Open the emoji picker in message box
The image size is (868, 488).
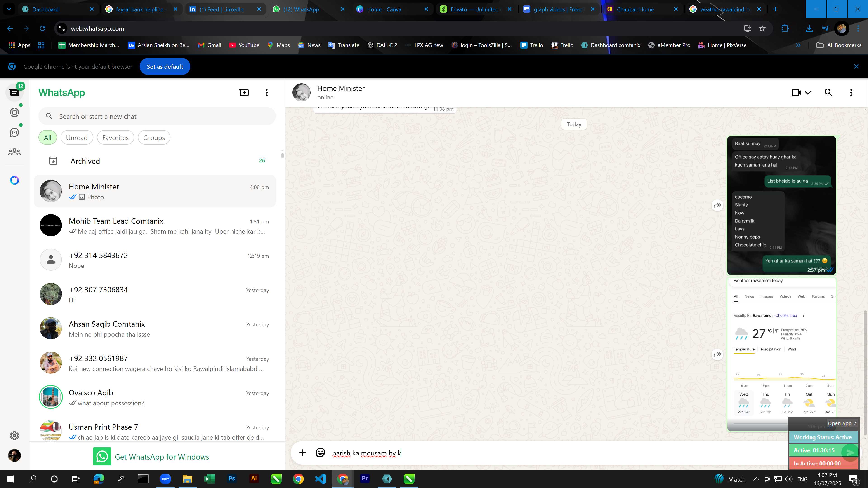pos(320,453)
